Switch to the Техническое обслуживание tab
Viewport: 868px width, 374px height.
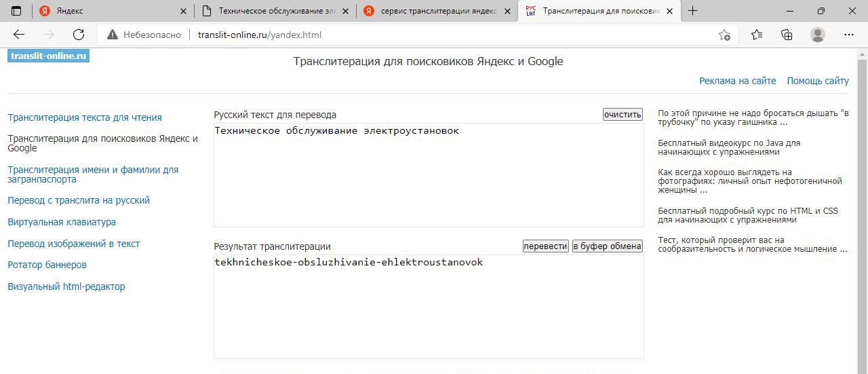[x=275, y=11]
